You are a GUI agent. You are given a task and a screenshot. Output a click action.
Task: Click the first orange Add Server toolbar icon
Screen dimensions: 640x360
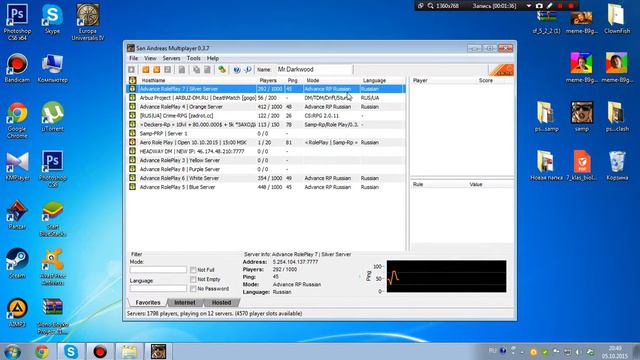(x=146, y=70)
